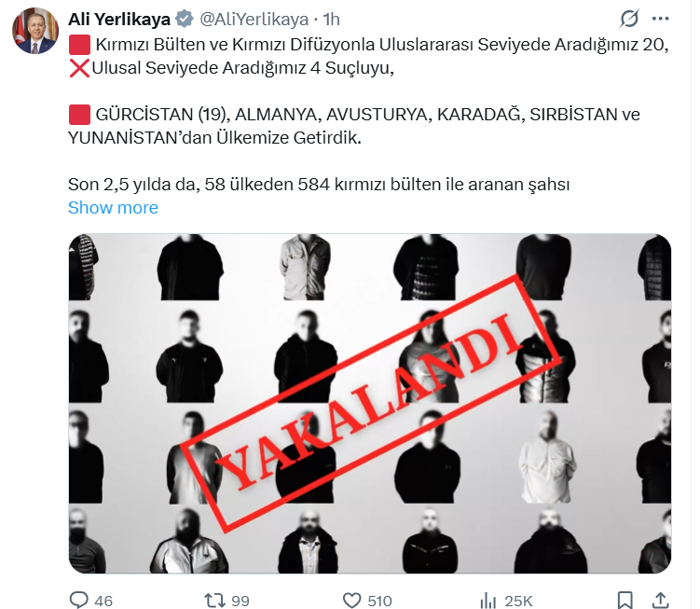Click the 25K views count
The image size is (700, 609).
coord(518,601)
